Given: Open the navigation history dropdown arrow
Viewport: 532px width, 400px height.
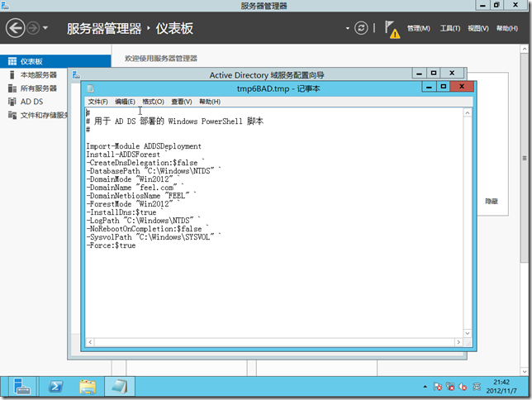Looking at the screenshot, I should click(x=45, y=28).
